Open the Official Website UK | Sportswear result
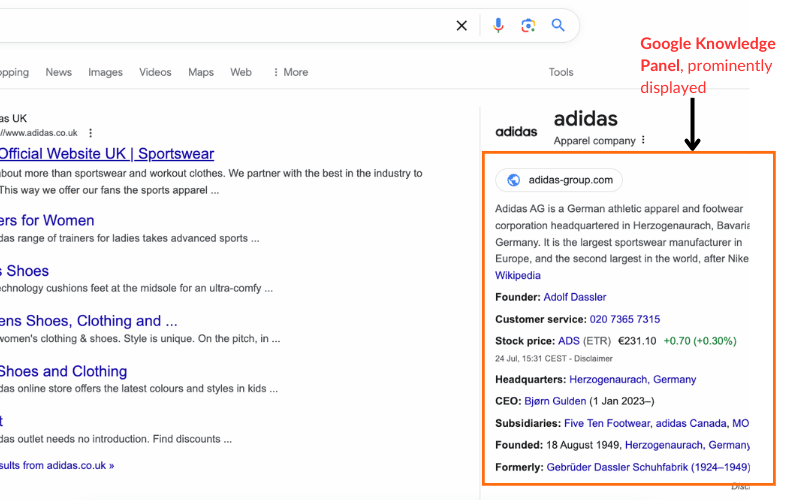This screenshot has height=500, width=800. click(107, 154)
